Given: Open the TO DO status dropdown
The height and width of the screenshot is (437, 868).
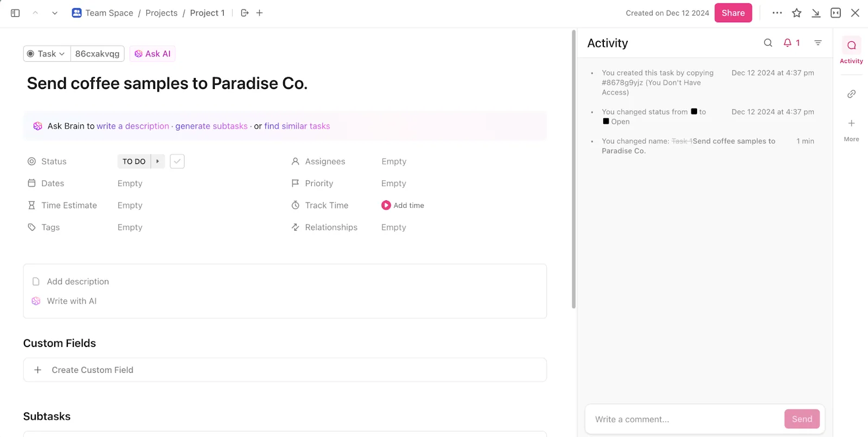Looking at the screenshot, I should point(134,161).
